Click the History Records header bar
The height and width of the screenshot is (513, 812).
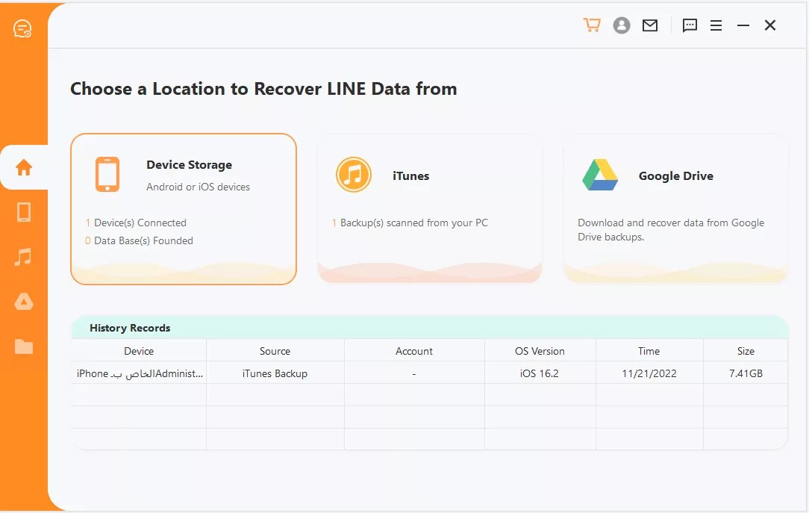[x=429, y=328]
